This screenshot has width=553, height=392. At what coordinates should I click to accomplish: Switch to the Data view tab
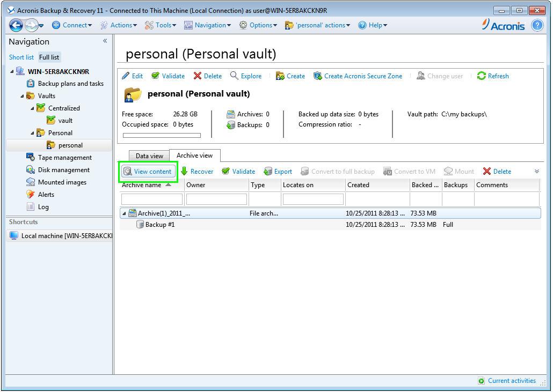149,156
